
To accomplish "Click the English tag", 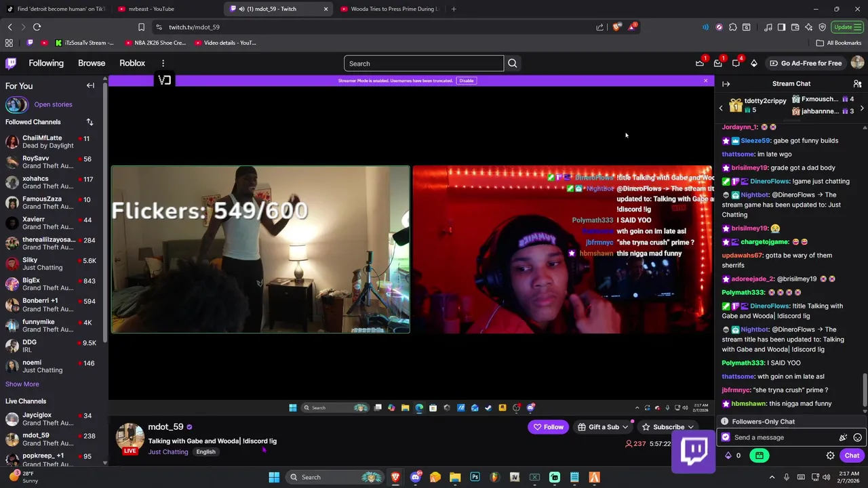I will [x=205, y=452].
